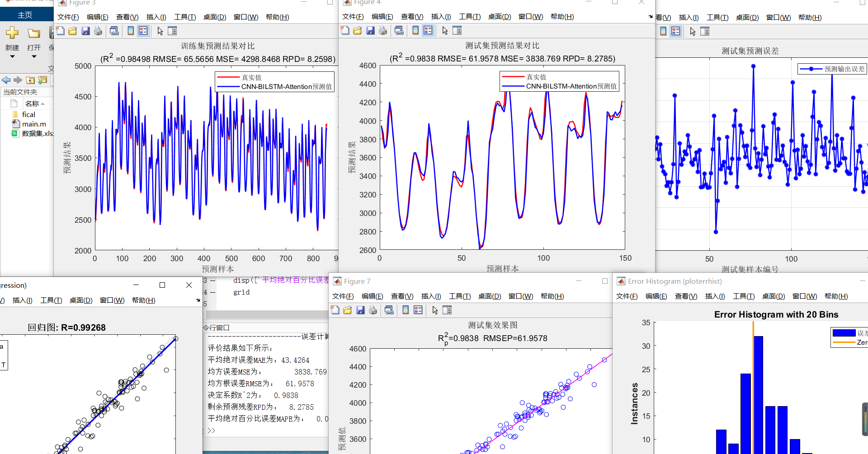Click the back arrow in folder navigation
Viewport: 868px width, 454px height.
[6, 80]
